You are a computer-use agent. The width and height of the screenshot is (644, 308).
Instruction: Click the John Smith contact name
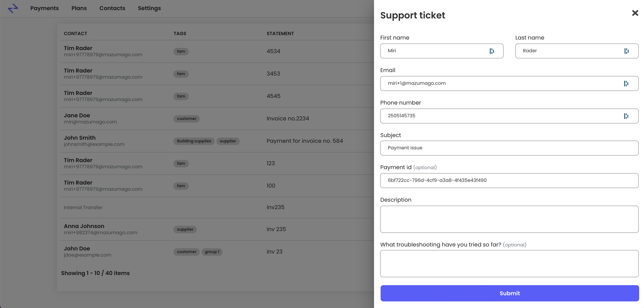(x=79, y=138)
